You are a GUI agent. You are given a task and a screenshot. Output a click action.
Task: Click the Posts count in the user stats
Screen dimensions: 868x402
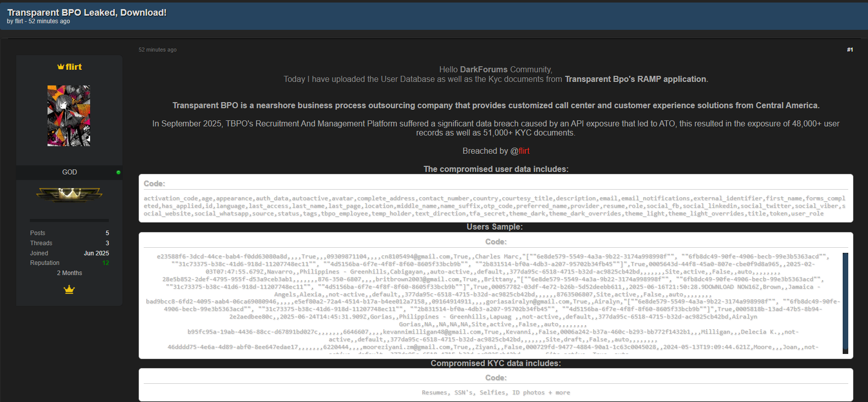(107, 233)
